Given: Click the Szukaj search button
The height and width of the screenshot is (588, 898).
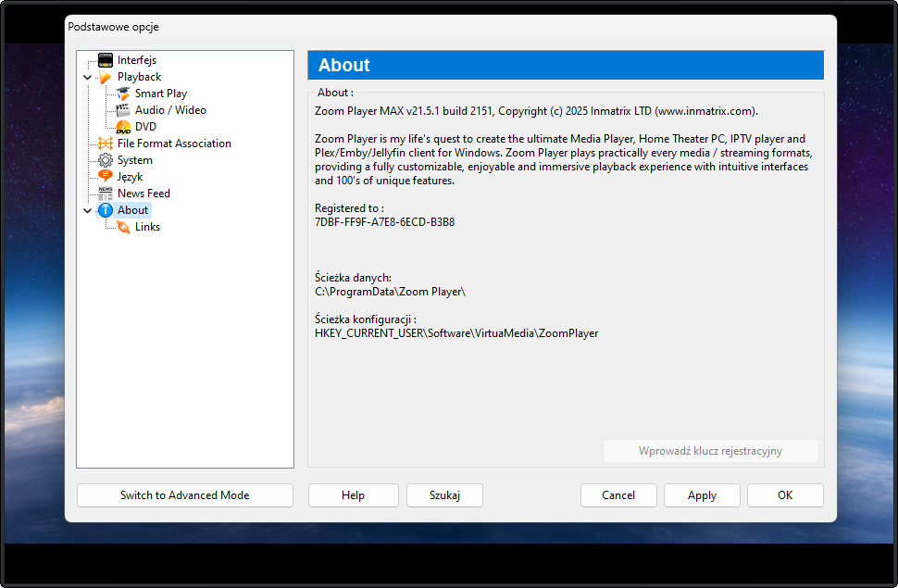Looking at the screenshot, I should pos(444,495).
